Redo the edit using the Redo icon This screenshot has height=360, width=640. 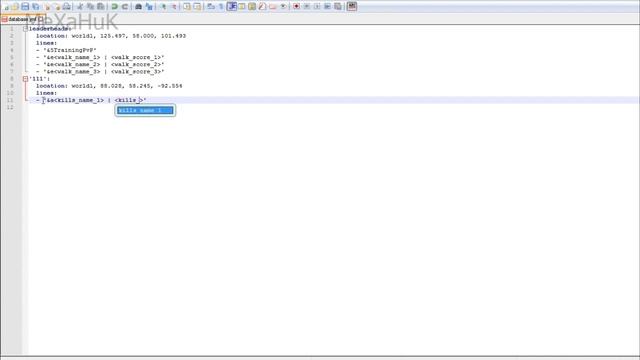pyautogui.click(x=125, y=7)
